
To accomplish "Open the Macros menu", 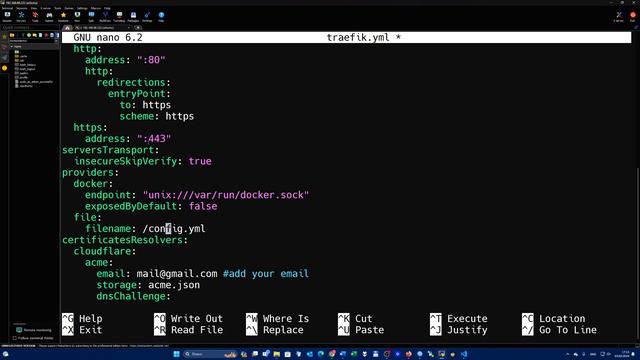I will click(96, 8).
